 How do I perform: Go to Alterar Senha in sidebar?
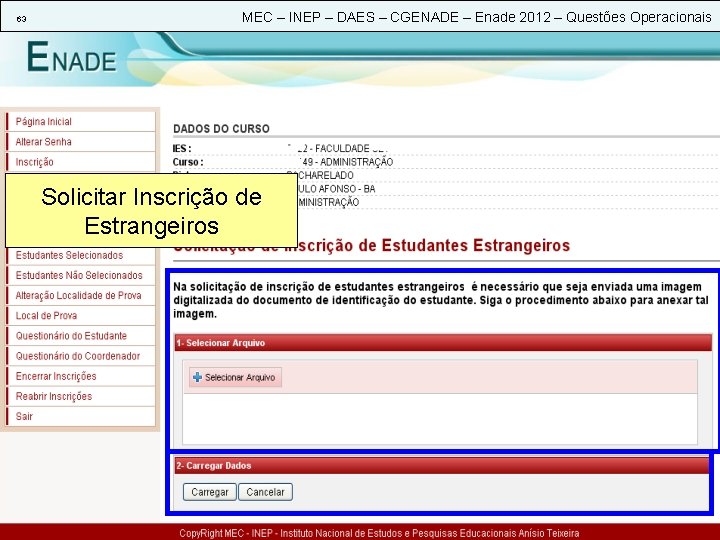[81, 142]
